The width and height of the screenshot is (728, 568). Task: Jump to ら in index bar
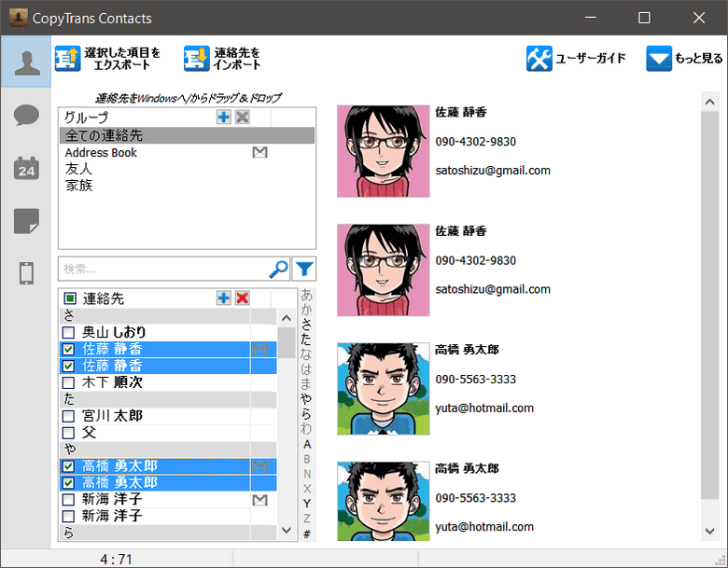pyautogui.click(x=306, y=413)
